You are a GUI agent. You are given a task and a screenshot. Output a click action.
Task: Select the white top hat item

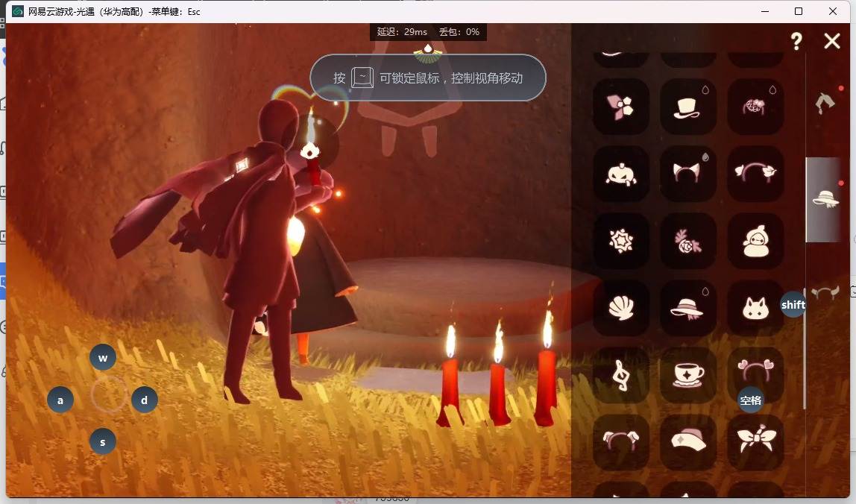point(687,107)
